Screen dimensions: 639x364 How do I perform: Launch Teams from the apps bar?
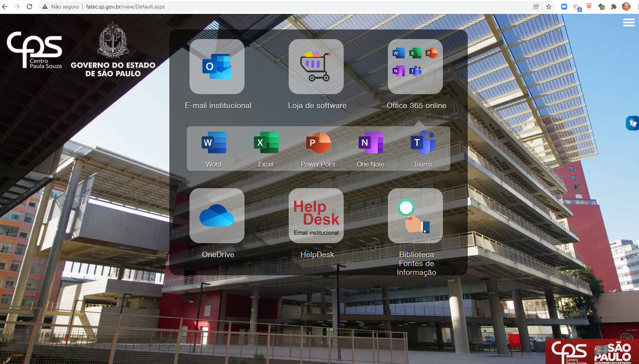(x=423, y=149)
